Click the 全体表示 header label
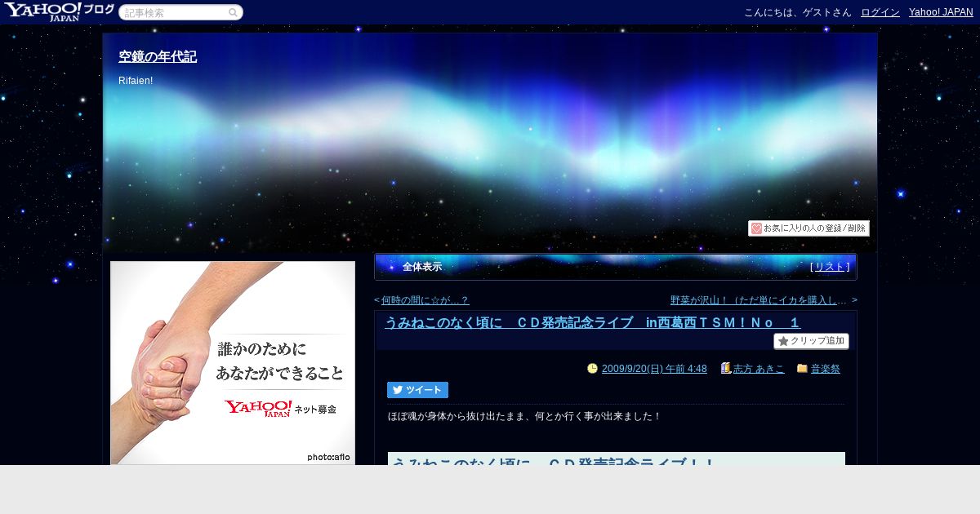 [x=422, y=267]
